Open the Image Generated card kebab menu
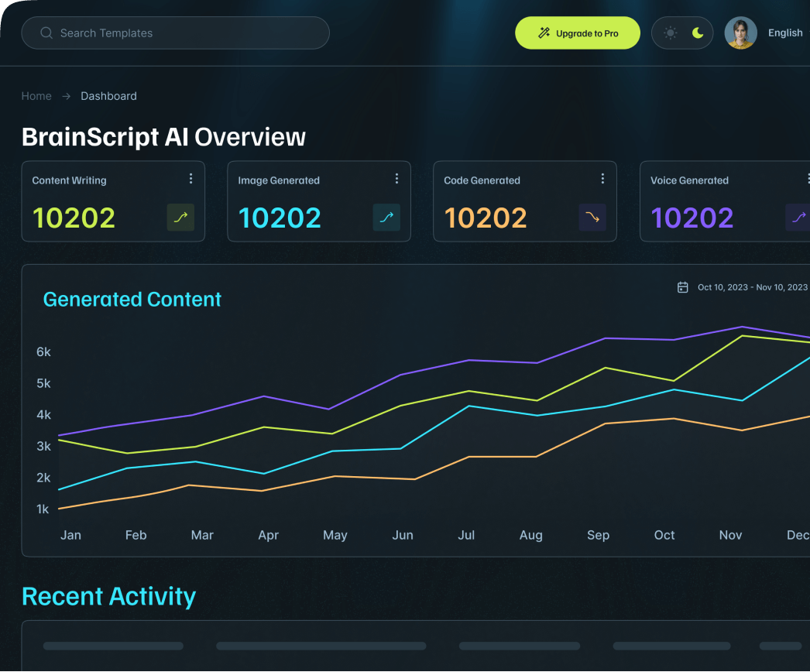 click(x=396, y=178)
